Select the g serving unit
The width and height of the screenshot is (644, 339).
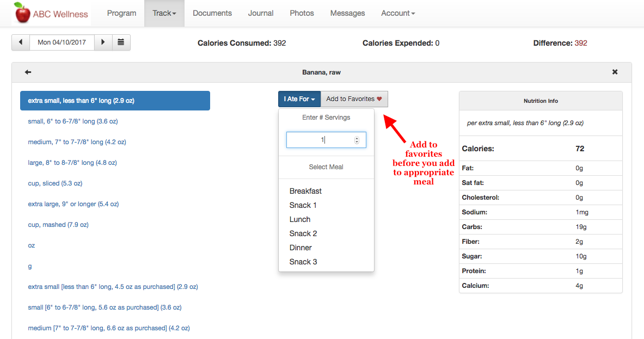coord(29,267)
